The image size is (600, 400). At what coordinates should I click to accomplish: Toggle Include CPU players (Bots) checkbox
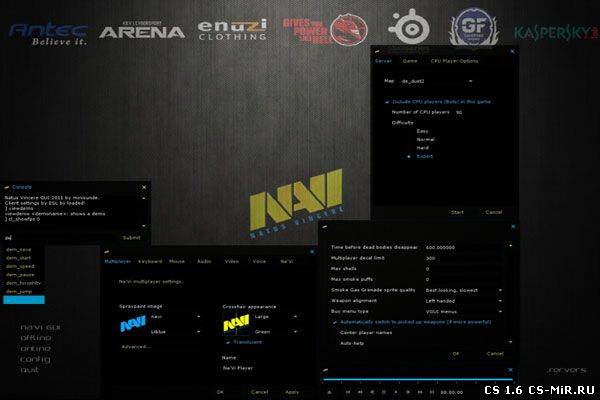387,102
